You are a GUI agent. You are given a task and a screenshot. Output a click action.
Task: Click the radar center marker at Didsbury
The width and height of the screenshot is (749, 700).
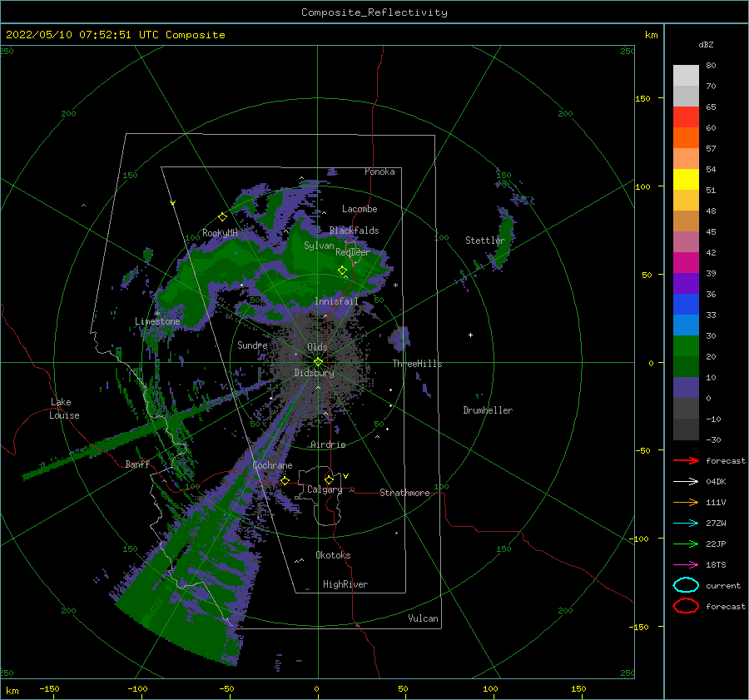click(318, 362)
